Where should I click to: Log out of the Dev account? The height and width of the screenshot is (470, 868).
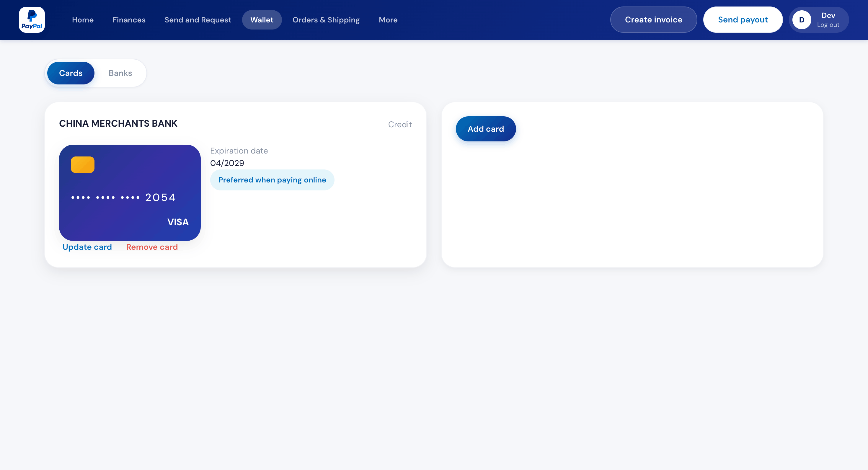[828, 25]
